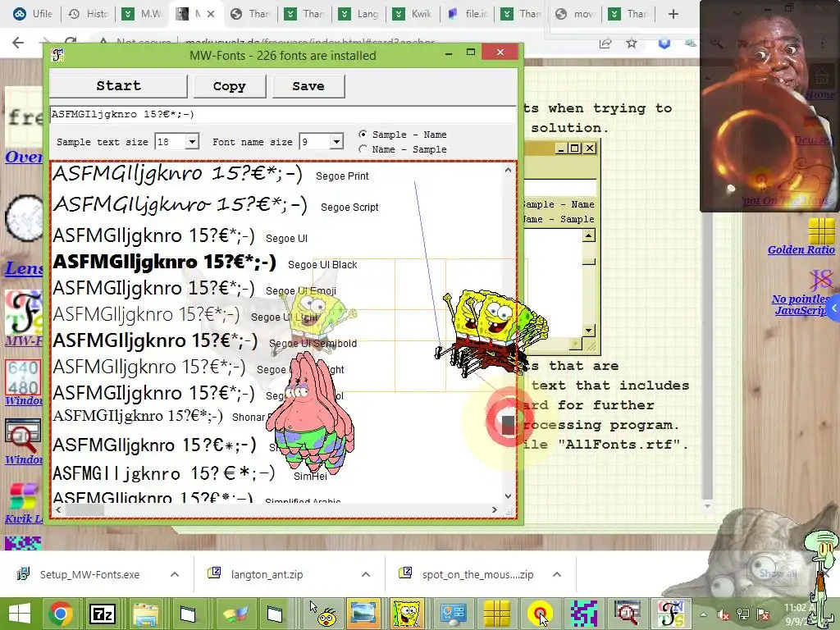Edit the sample text input field
The height and width of the screenshot is (630, 840).
coord(283,114)
